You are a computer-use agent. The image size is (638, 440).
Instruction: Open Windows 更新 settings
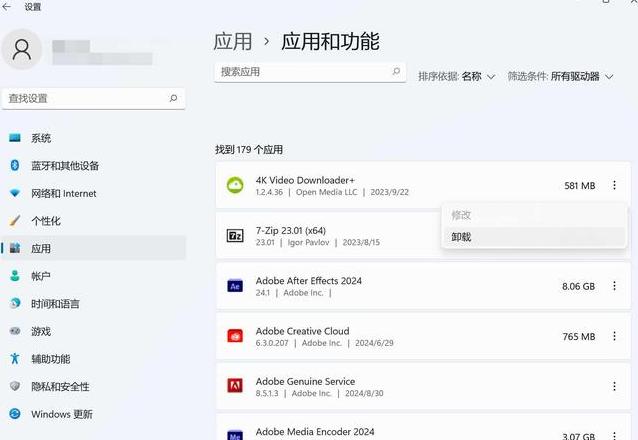(93, 414)
